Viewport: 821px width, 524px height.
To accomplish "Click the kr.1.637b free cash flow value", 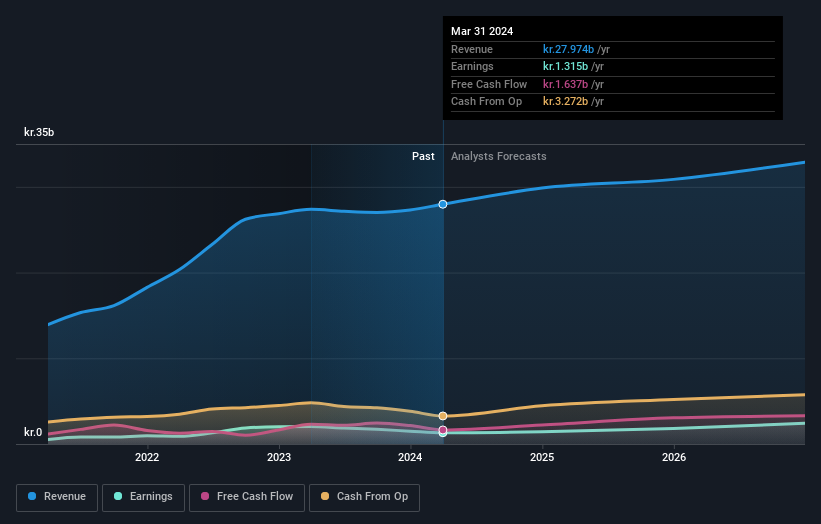I will tap(565, 84).
